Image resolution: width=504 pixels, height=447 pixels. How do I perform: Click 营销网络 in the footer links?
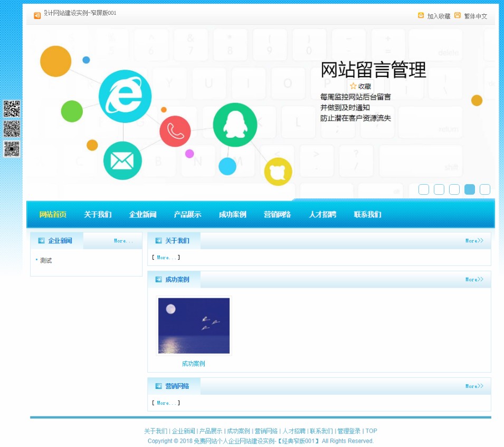click(x=266, y=431)
